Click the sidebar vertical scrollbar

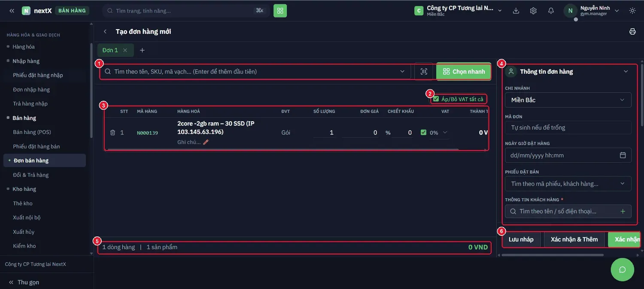pos(91,90)
